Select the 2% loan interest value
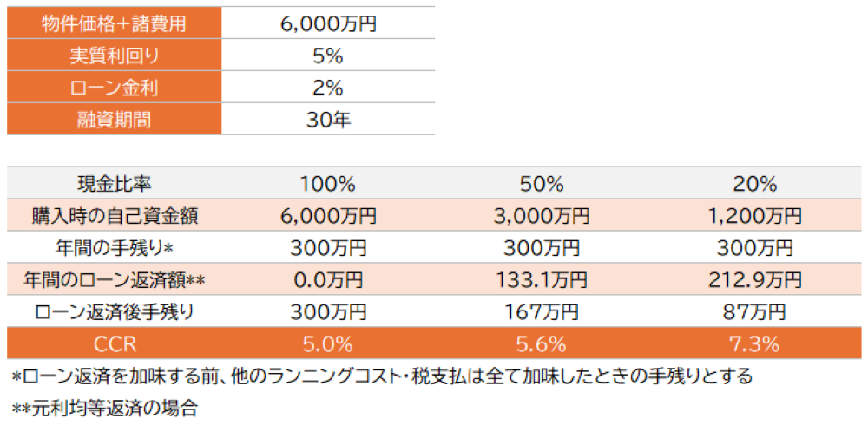The image size is (868, 425). pos(328,88)
